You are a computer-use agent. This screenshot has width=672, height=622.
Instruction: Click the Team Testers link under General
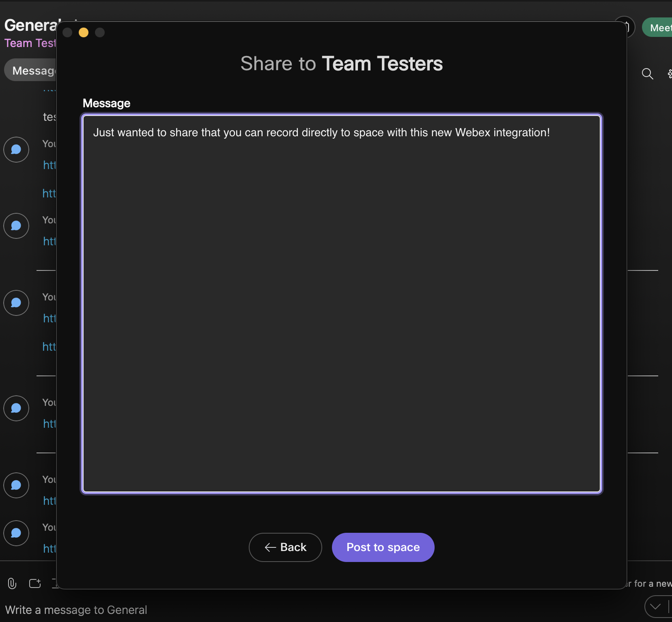coord(30,43)
